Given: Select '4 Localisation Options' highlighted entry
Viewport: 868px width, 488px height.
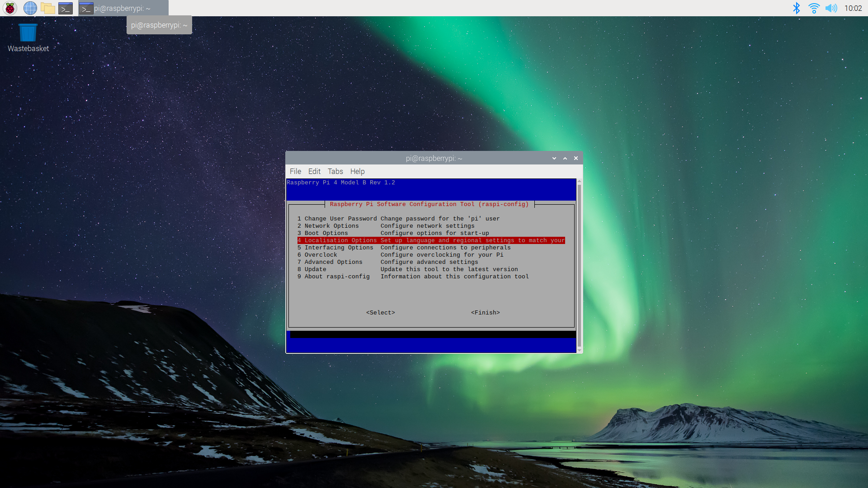Looking at the screenshot, I should click(431, 240).
